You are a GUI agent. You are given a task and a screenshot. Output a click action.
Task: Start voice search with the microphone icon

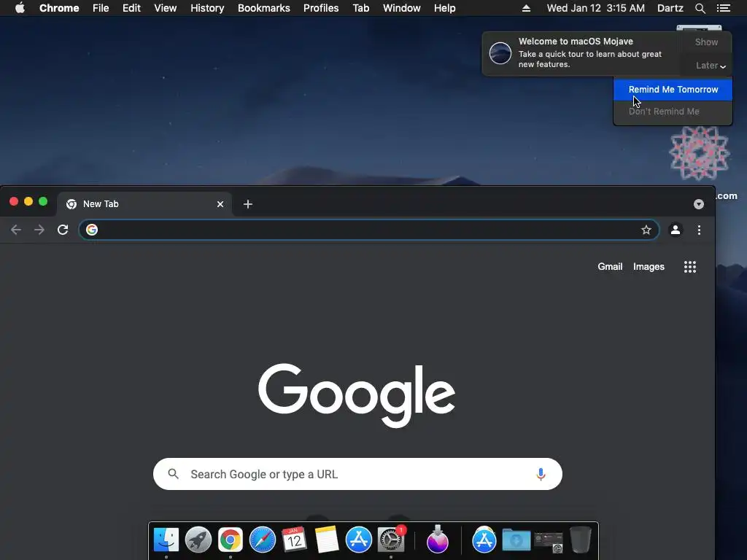[541, 474]
